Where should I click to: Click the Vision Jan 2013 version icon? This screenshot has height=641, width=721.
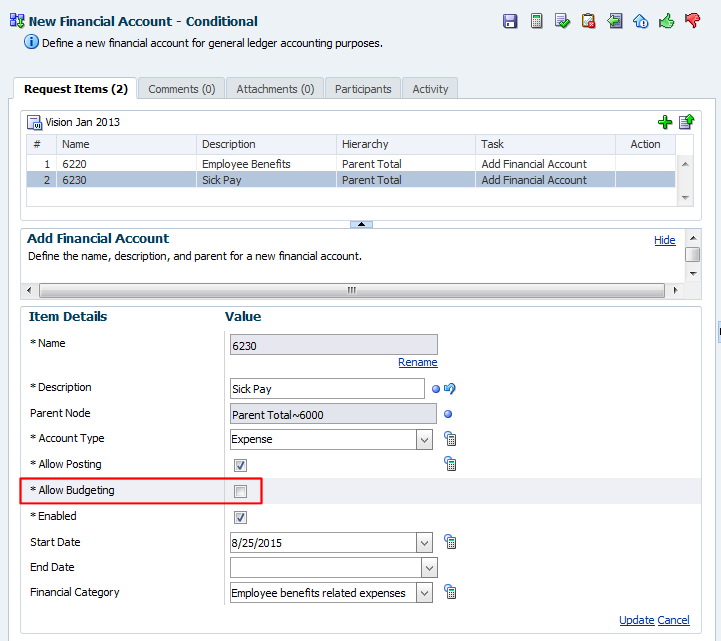34,123
